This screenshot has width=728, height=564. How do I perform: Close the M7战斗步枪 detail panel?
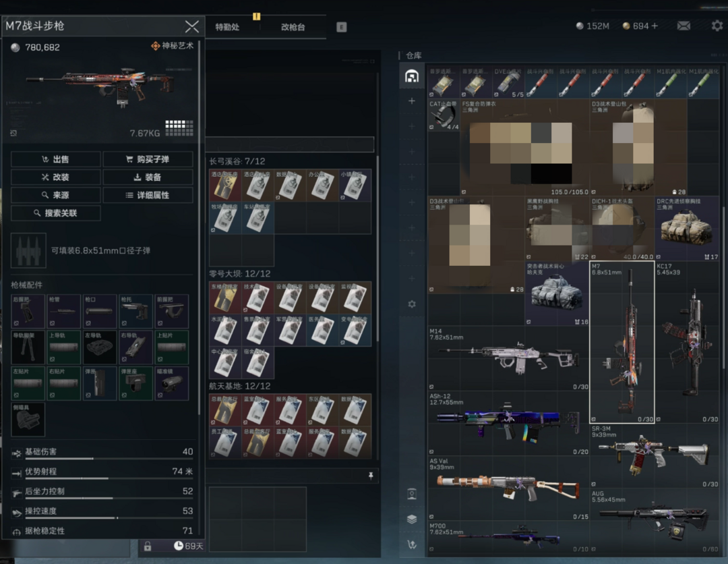(191, 26)
